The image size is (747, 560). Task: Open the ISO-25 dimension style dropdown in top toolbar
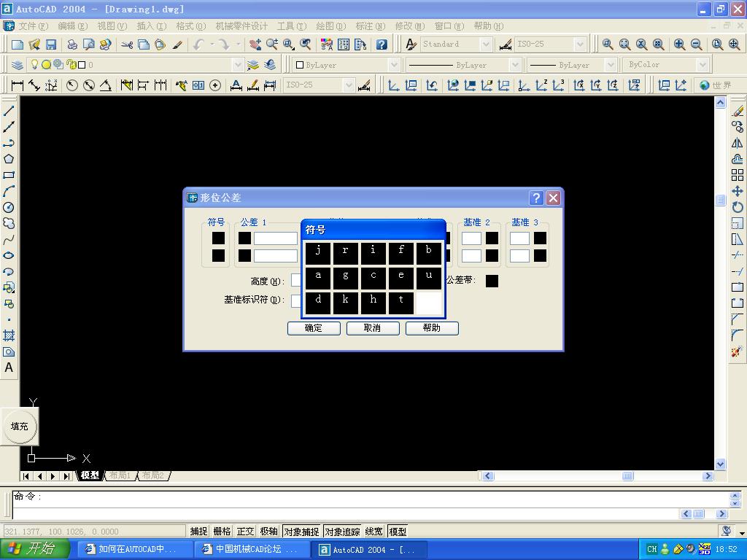tap(580, 44)
